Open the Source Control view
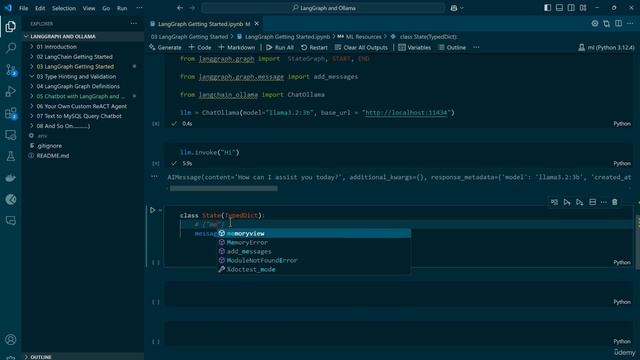This screenshot has width=640, height=360. pyautogui.click(x=11, y=70)
